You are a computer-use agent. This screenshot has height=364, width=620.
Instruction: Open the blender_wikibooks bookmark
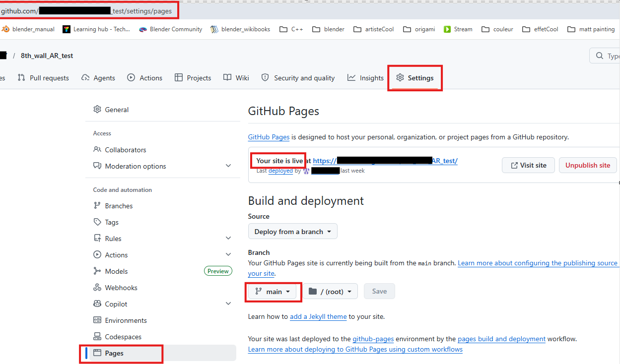tap(240, 29)
